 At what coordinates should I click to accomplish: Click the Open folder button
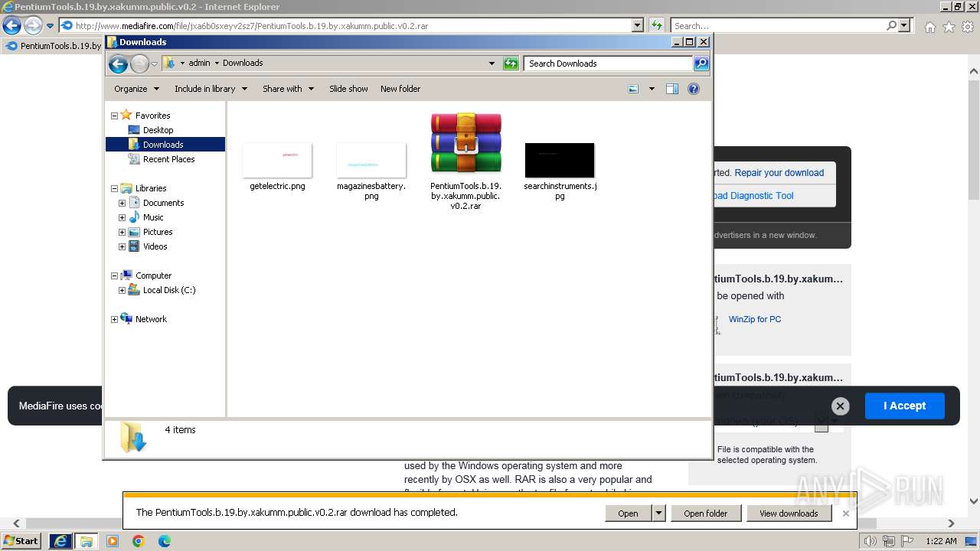pyautogui.click(x=706, y=514)
